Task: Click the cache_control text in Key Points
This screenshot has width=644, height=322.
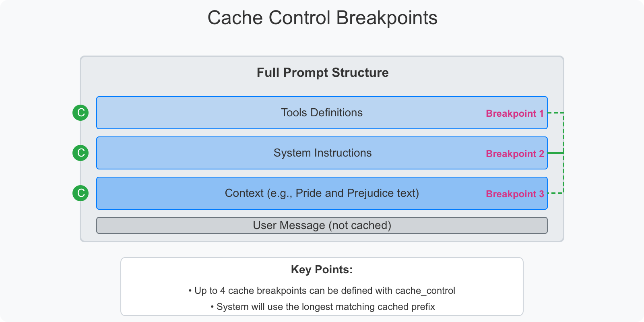Action: coord(425,291)
